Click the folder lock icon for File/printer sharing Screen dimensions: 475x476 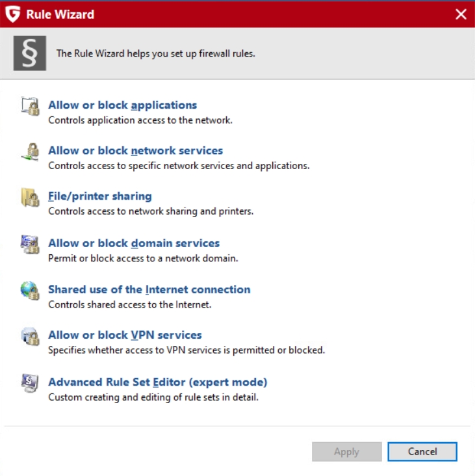(30, 197)
